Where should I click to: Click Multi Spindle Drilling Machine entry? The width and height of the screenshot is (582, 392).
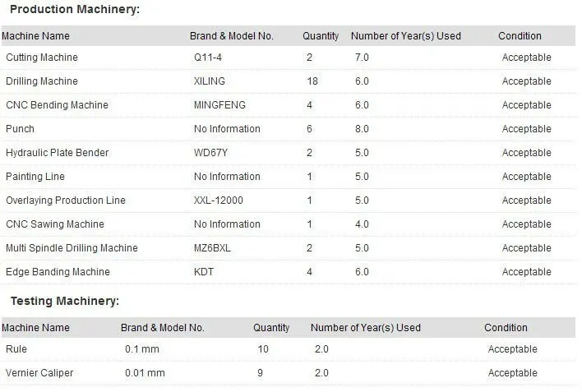click(x=72, y=248)
